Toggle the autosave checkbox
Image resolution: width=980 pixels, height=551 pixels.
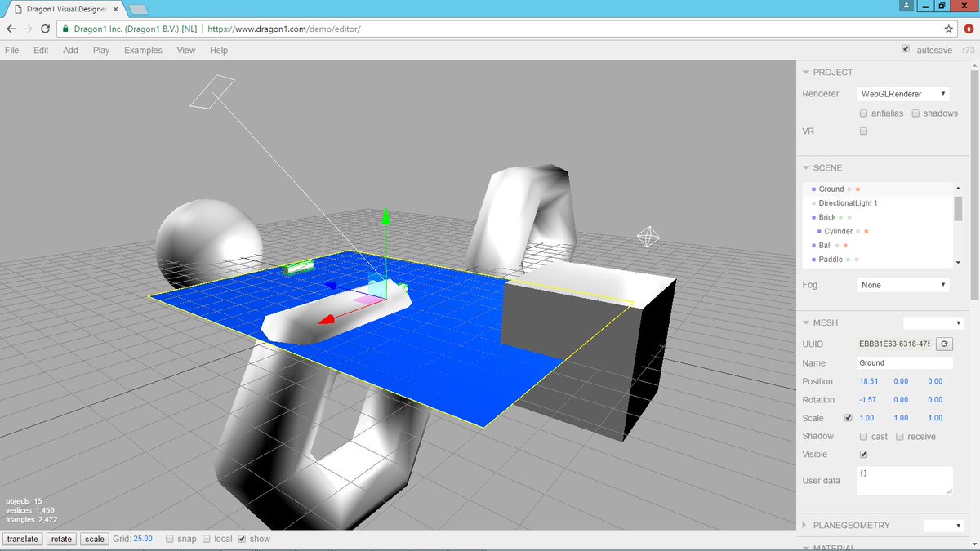tap(906, 50)
